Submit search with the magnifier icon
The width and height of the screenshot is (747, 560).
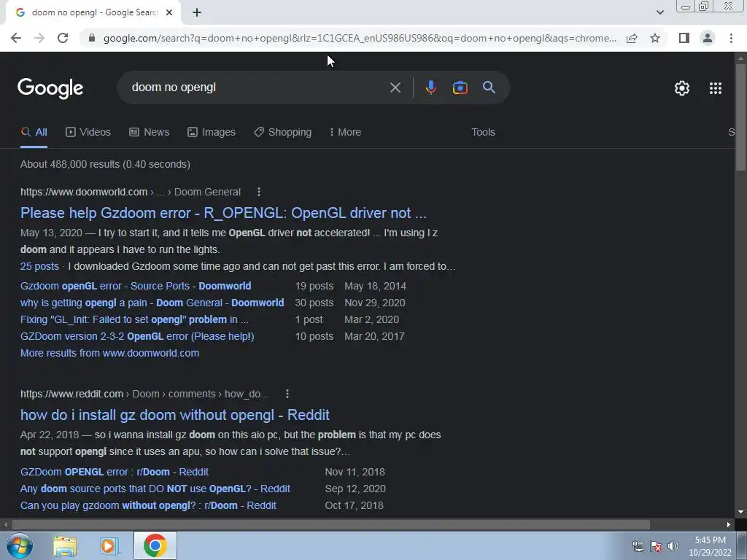[x=489, y=87]
